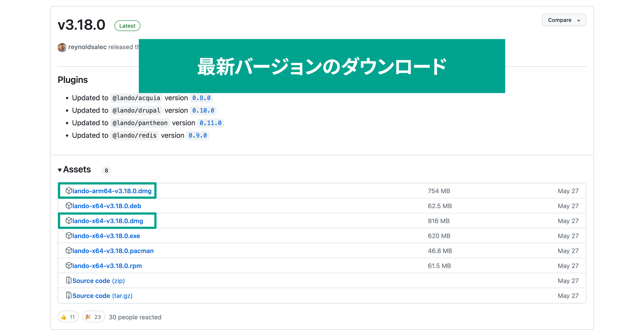Click the 620 MB size value

click(439, 236)
